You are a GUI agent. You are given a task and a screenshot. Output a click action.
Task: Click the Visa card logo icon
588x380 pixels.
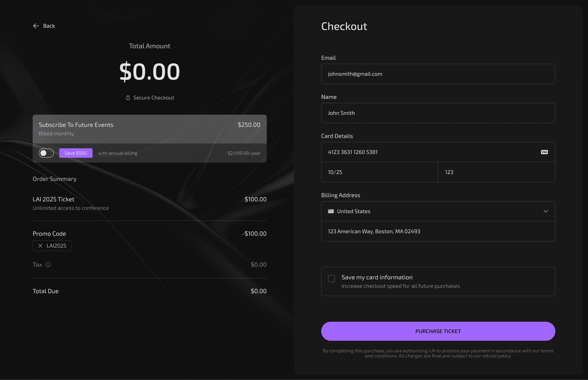click(x=544, y=152)
